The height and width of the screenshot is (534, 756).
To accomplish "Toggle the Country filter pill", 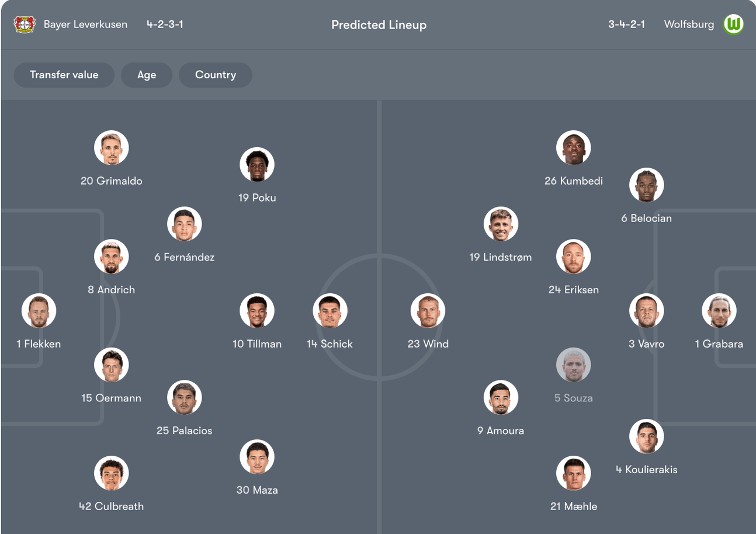I will pos(216,75).
